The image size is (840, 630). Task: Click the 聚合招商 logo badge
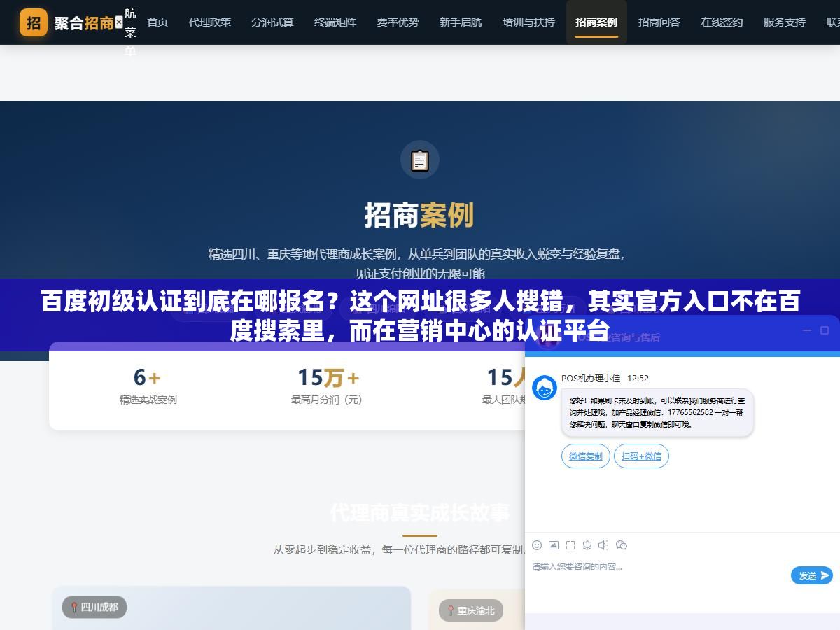point(33,22)
